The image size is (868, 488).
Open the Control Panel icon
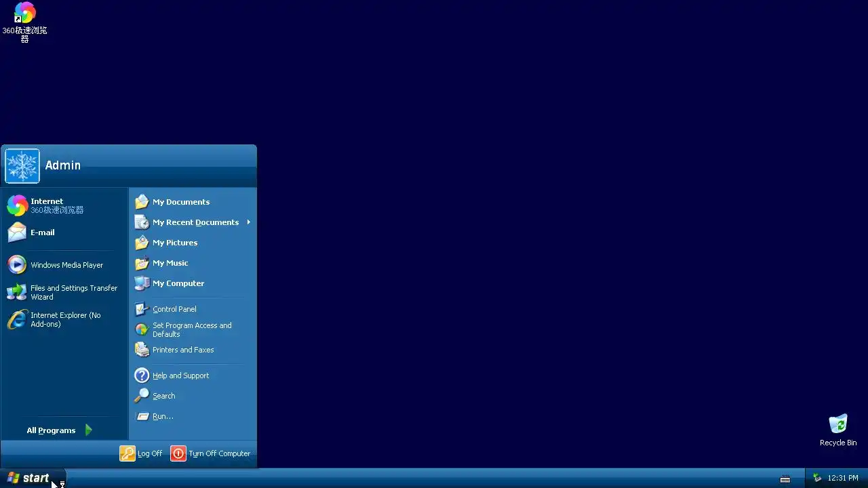[142, 309]
